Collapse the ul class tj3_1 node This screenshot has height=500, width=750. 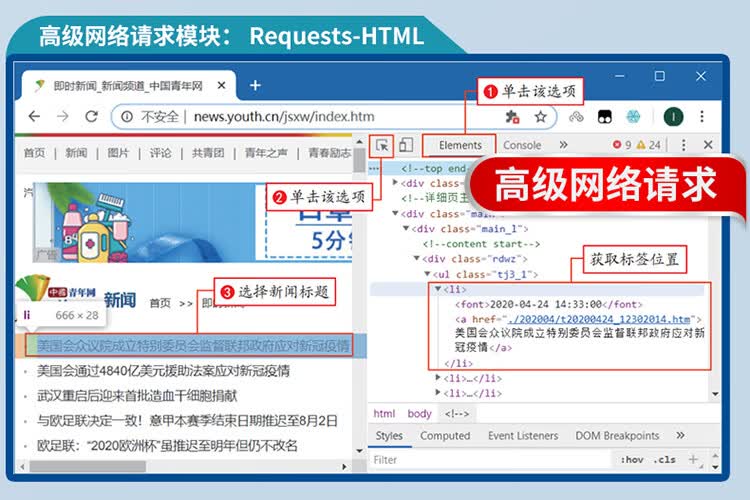[x=427, y=274]
